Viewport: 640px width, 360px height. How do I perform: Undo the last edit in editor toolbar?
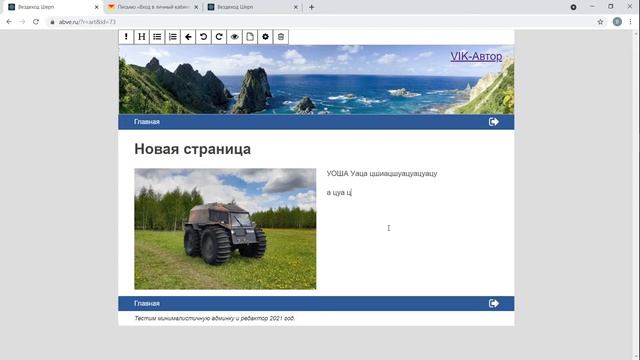click(x=203, y=37)
